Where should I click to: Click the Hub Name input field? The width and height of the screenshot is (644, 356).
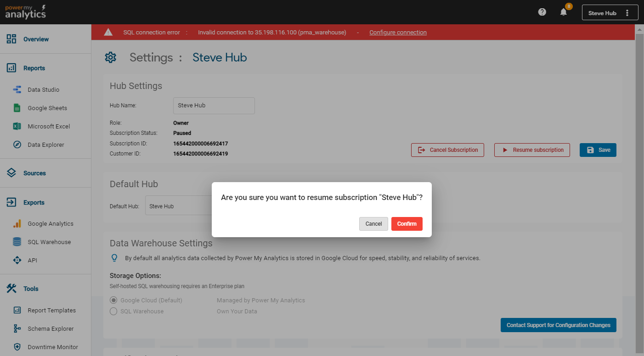click(x=214, y=106)
